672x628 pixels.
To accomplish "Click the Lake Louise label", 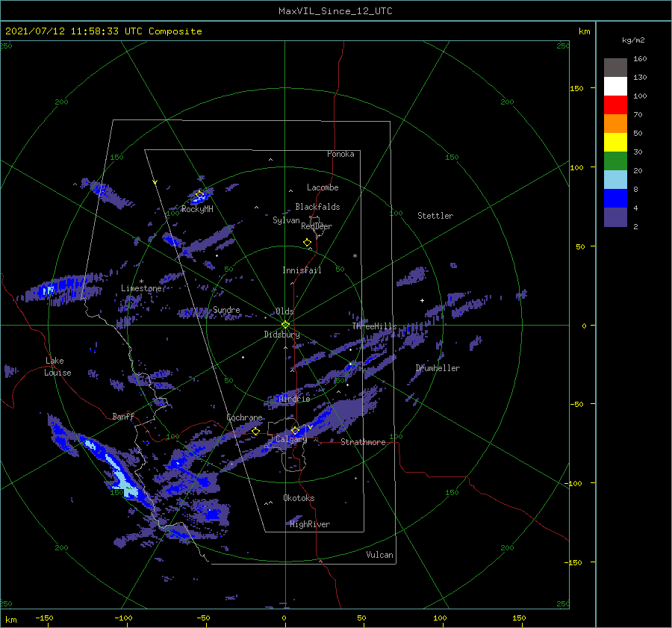I will (x=57, y=367).
